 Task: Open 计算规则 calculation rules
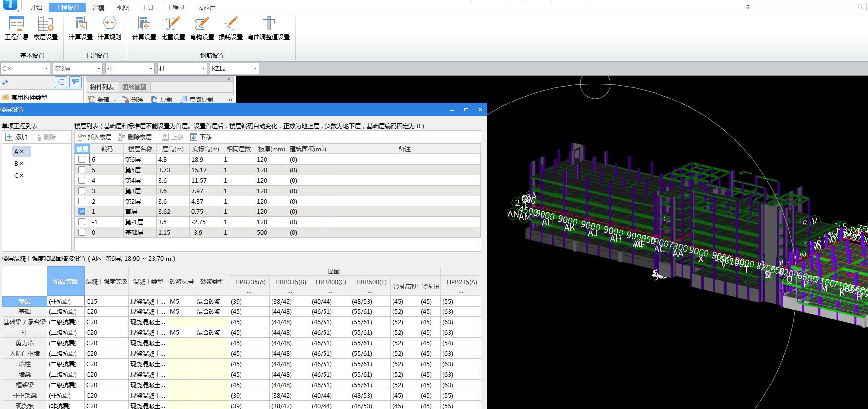pyautogui.click(x=109, y=28)
